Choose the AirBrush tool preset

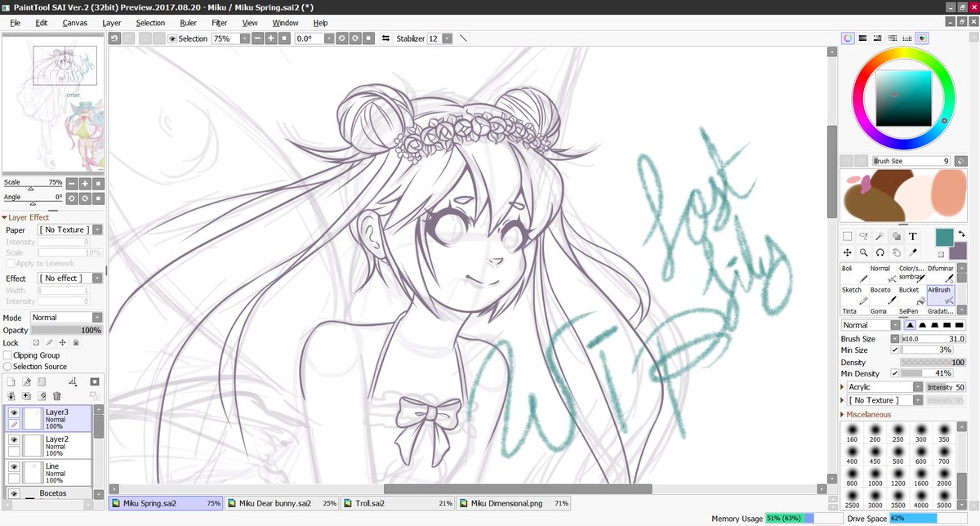tap(940, 295)
